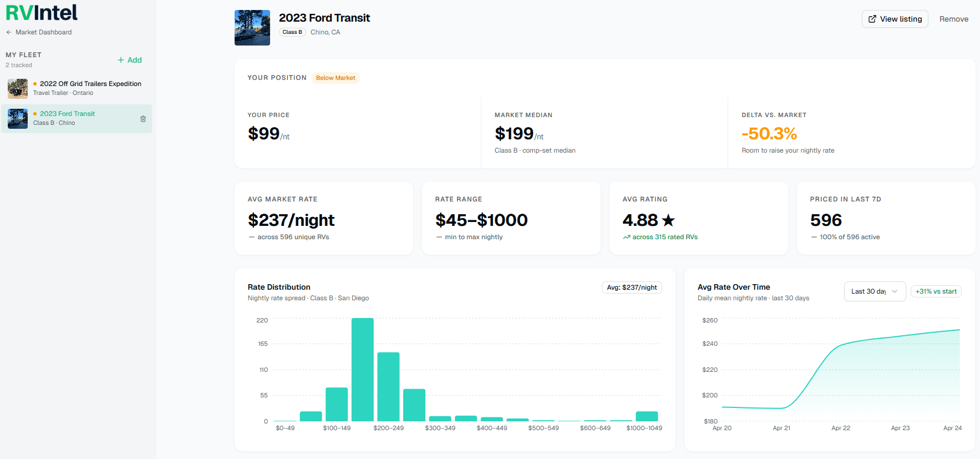Click the $100–149 histogram bar
Viewport: 980px width, 459px height.
[337, 405]
